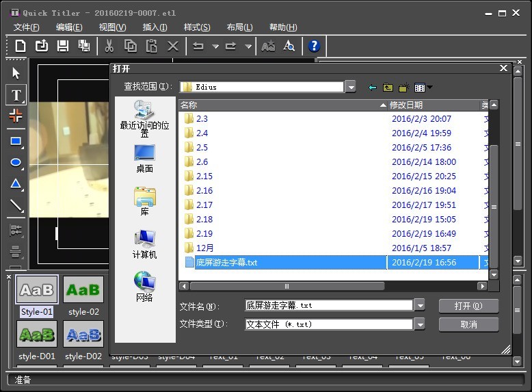
Task: Expand the Edius look-in folder dropdown
Action: click(x=351, y=87)
